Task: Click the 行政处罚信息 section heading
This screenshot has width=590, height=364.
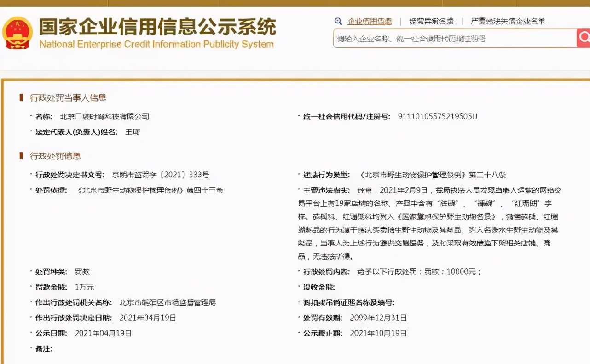Action: click(55, 156)
